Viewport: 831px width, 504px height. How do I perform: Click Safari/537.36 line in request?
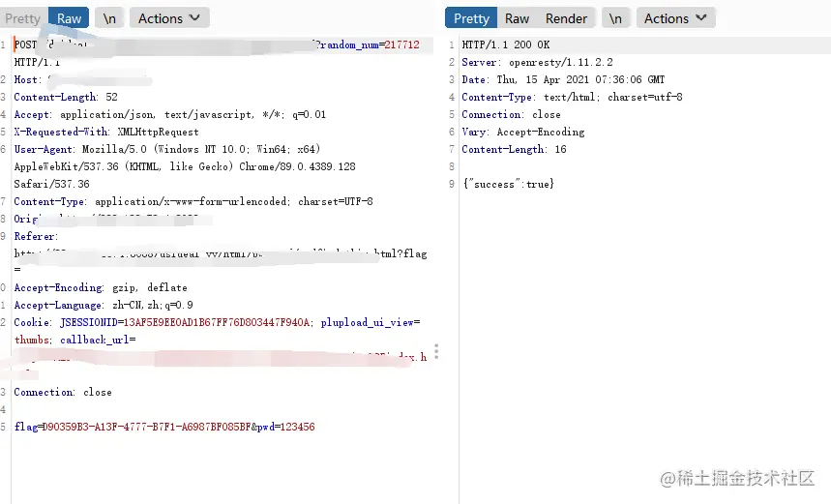pos(52,185)
